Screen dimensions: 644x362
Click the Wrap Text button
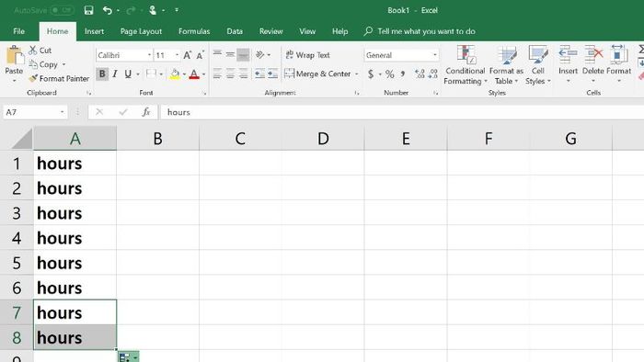click(x=308, y=55)
